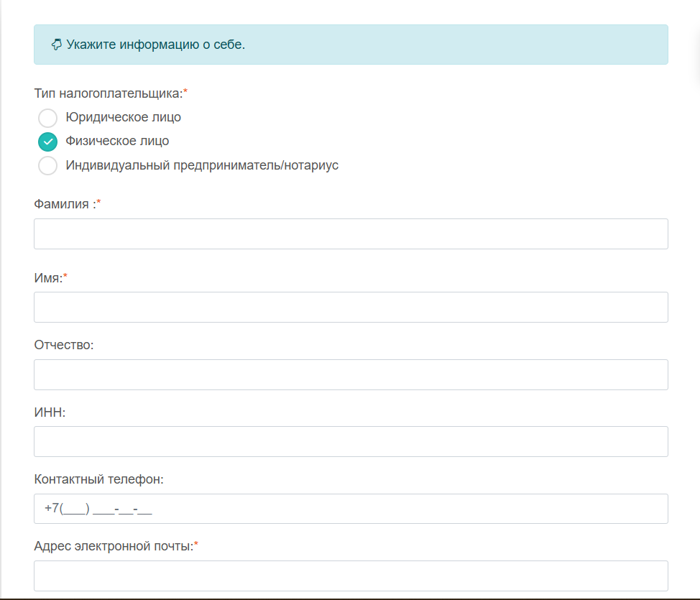Click the 'Фамилия' field label
The width and height of the screenshot is (700, 600).
(64, 204)
